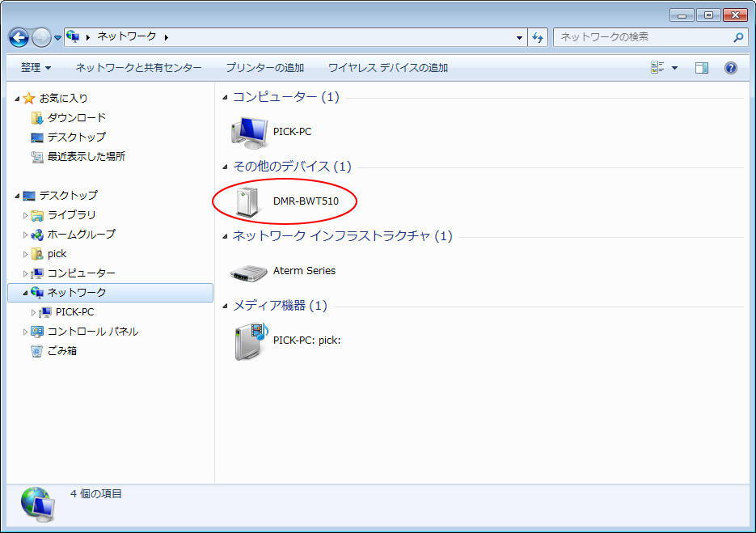This screenshot has height=533, width=756.
Task: Click the DMR-BWT510 label
Action: point(306,201)
